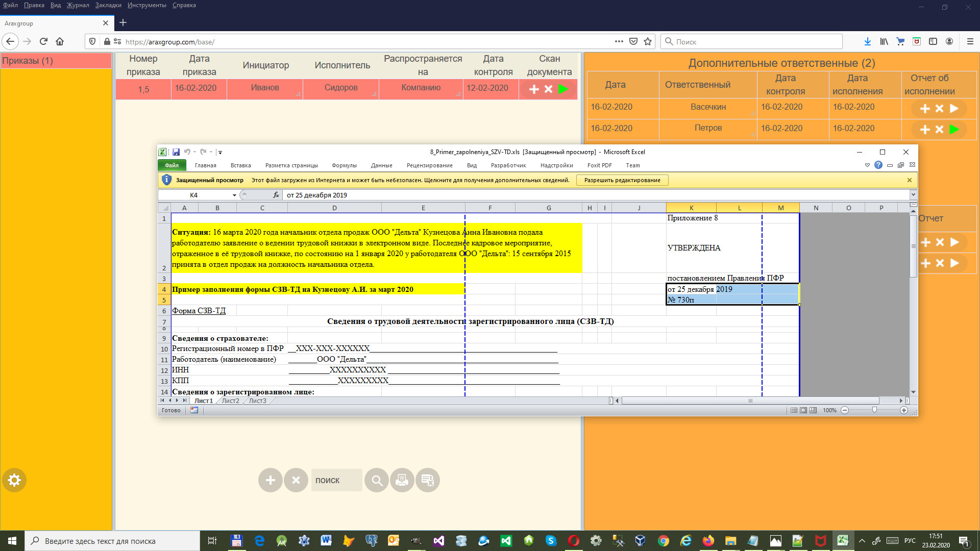Screen dimensions: 980x551
Task: Switch Excel to Page Layout view
Action: click(x=803, y=410)
